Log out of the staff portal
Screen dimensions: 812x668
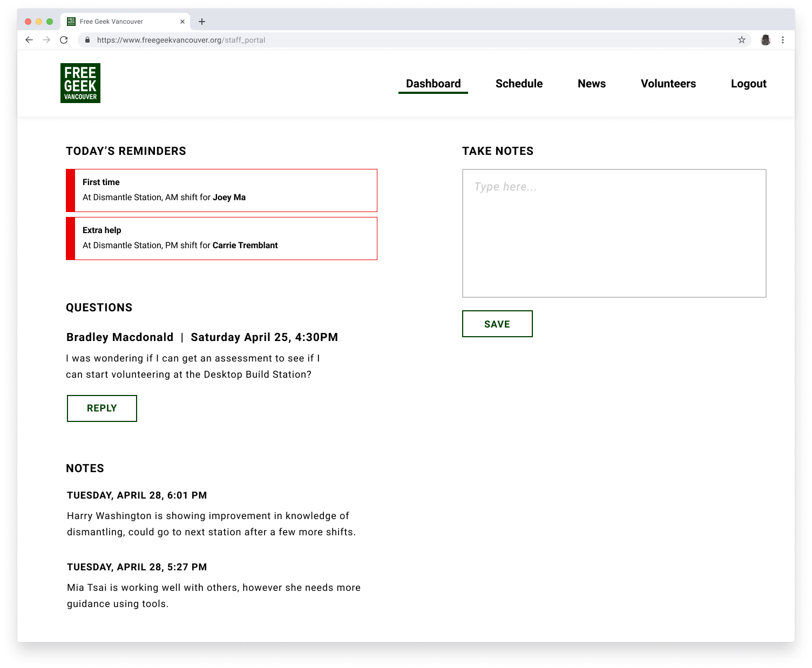coord(748,84)
